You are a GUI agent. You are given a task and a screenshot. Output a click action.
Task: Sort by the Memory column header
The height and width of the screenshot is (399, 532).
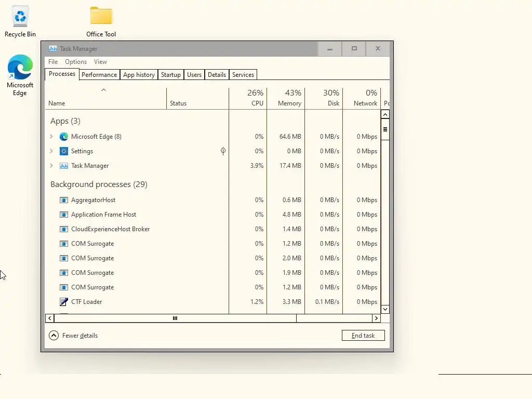point(286,98)
